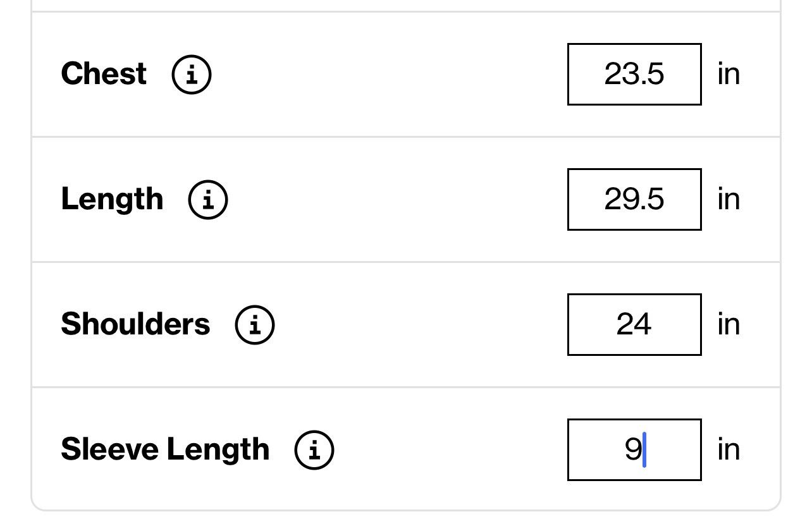
Task: Select the "in" unit beside Shoulders
Action: click(729, 324)
